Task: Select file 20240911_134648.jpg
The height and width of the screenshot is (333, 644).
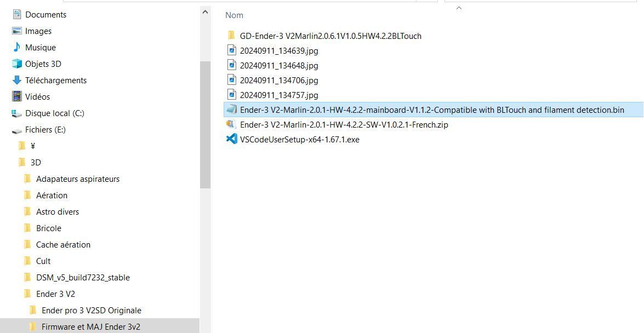Action: [x=279, y=65]
